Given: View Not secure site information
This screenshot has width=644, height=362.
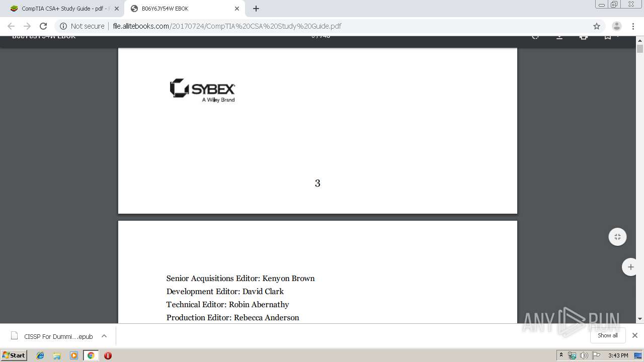Looking at the screenshot, I should coord(82,26).
